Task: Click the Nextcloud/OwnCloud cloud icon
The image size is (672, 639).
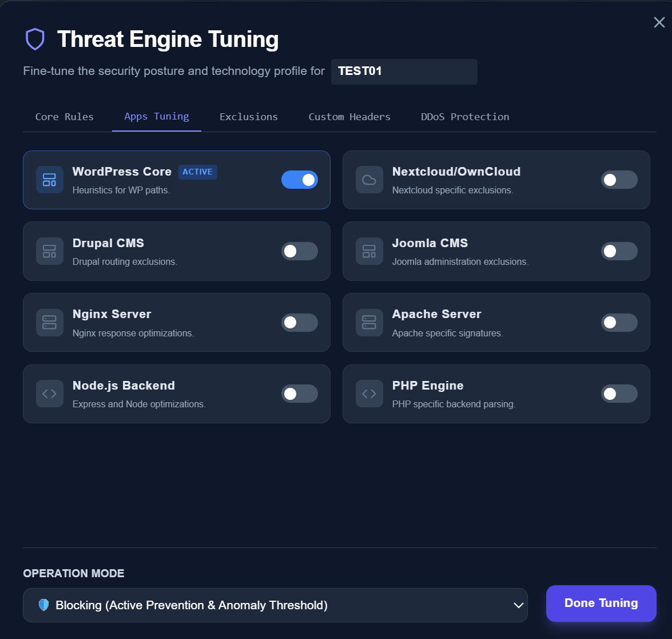Action: point(369,180)
